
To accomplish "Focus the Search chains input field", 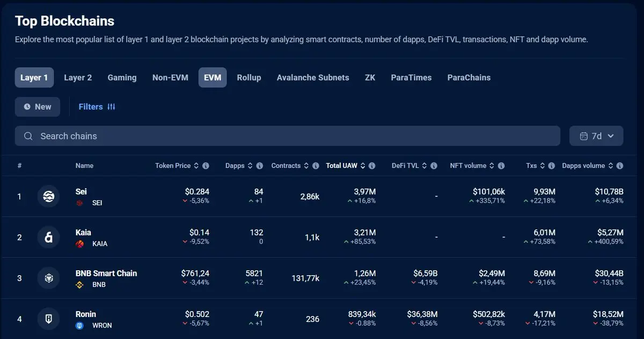I will coord(288,136).
